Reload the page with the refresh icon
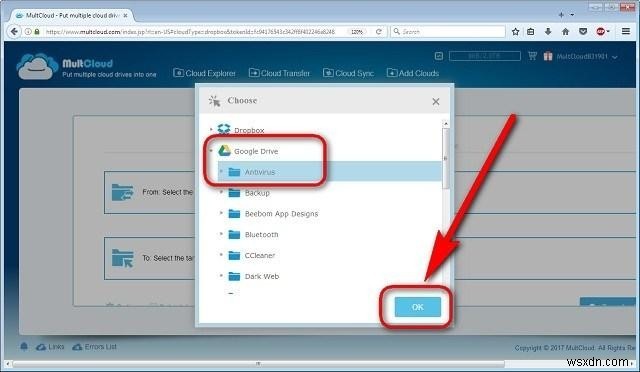This screenshot has height=372, width=640. point(379,31)
